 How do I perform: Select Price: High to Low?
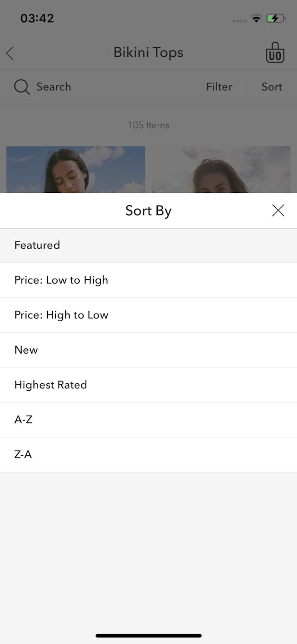point(61,315)
